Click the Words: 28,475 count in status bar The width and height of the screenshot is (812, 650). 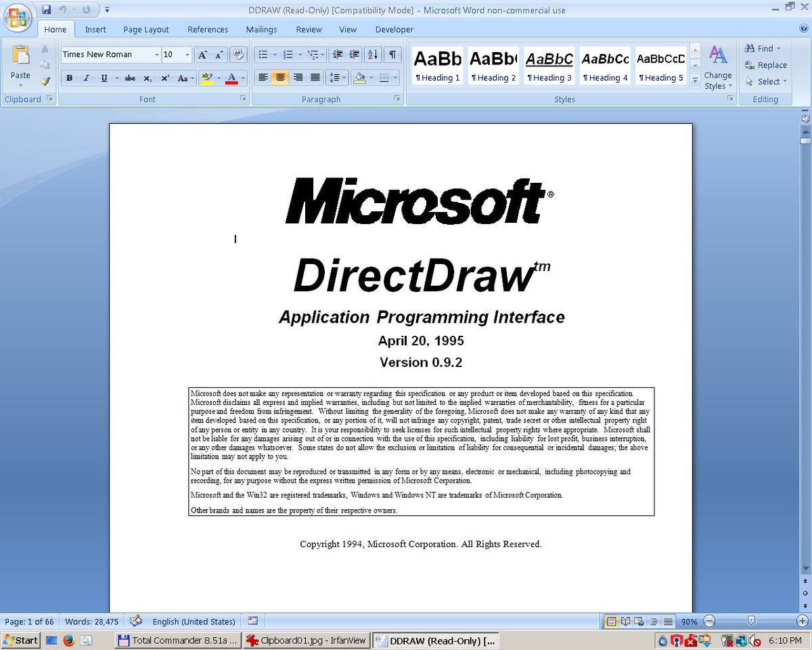[x=91, y=621]
